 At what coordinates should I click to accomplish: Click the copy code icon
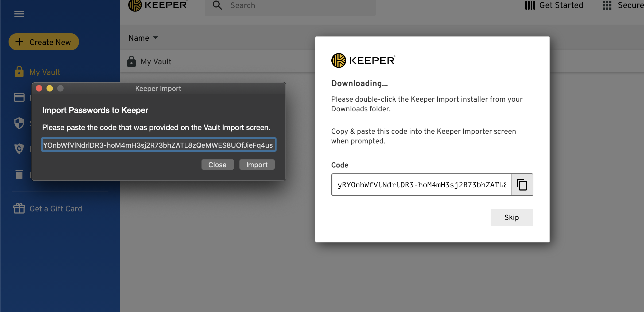[522, 185]
